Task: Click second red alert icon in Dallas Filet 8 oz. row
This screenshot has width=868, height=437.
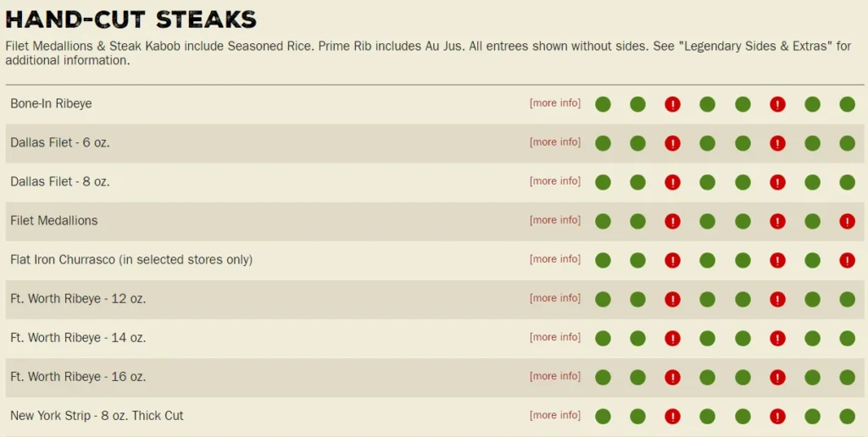Action: point(777,182)
